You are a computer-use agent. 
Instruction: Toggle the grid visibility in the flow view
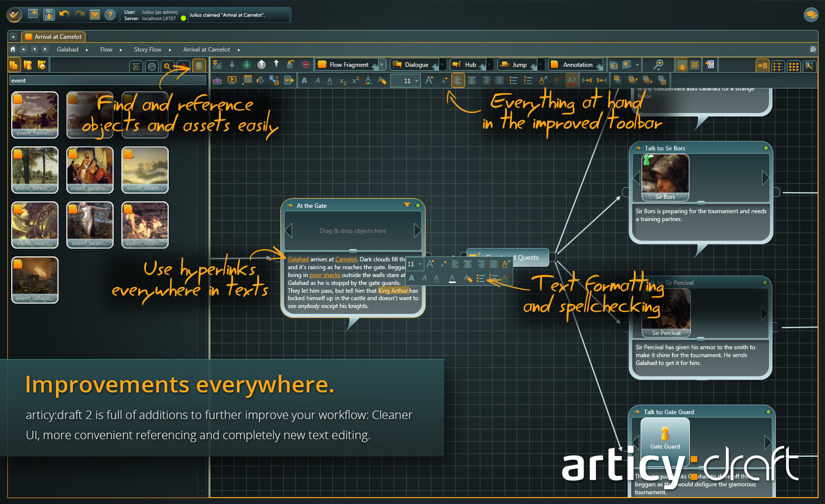pyautogui.click(x=694, y=65)
